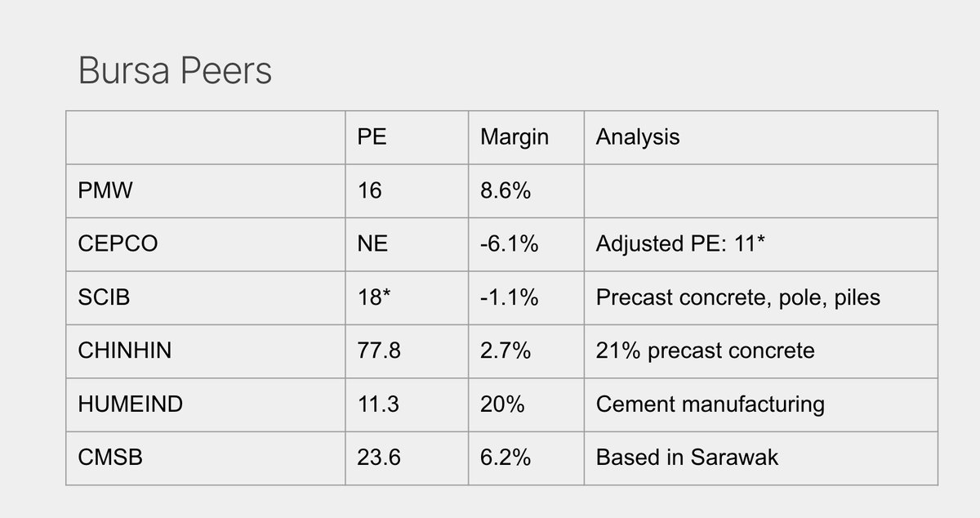Select the Precast concrete, pole, piles text
Image resolution: width=980 pixels, height=518 pixels.
coord(738,297)
